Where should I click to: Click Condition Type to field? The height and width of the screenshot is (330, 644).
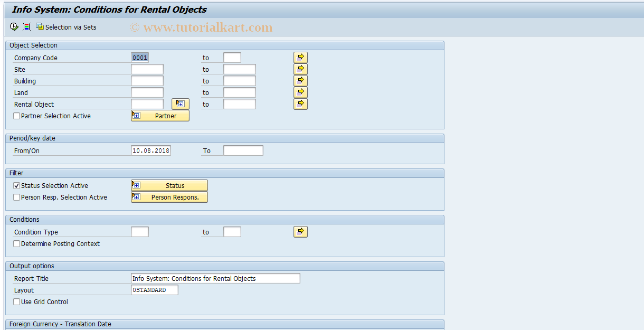232,232
